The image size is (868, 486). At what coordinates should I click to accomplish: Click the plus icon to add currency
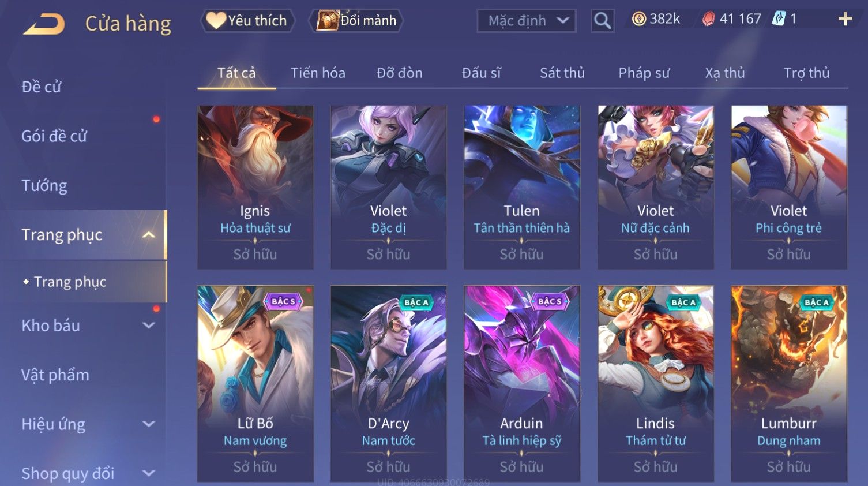(x=845, y=19)
